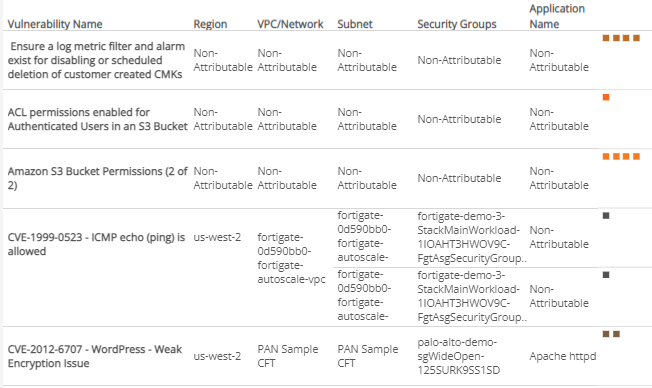Click severity squares for CMK deletion alarm row
This screenshot has height=388, width=652.
coord(621,38)
